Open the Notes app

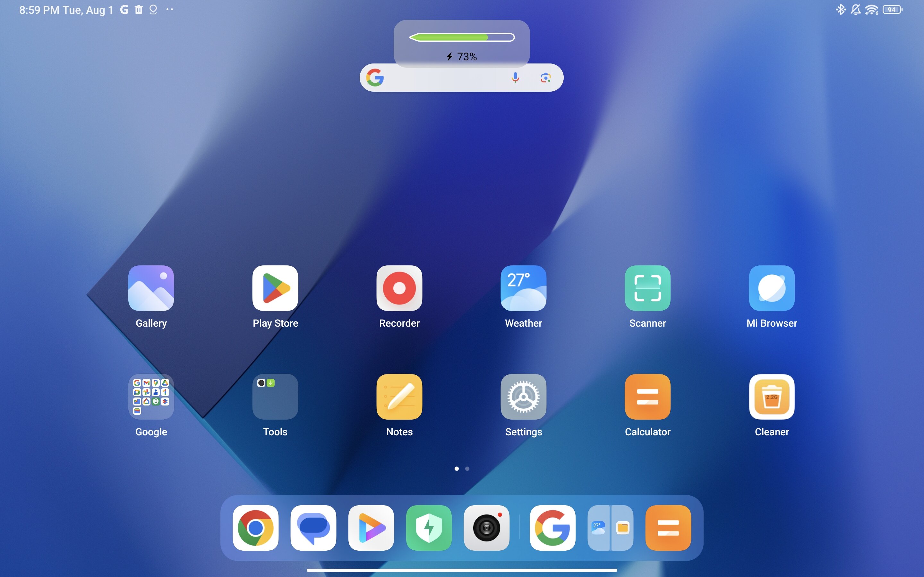pyautogui.click(x=398, y=397)
